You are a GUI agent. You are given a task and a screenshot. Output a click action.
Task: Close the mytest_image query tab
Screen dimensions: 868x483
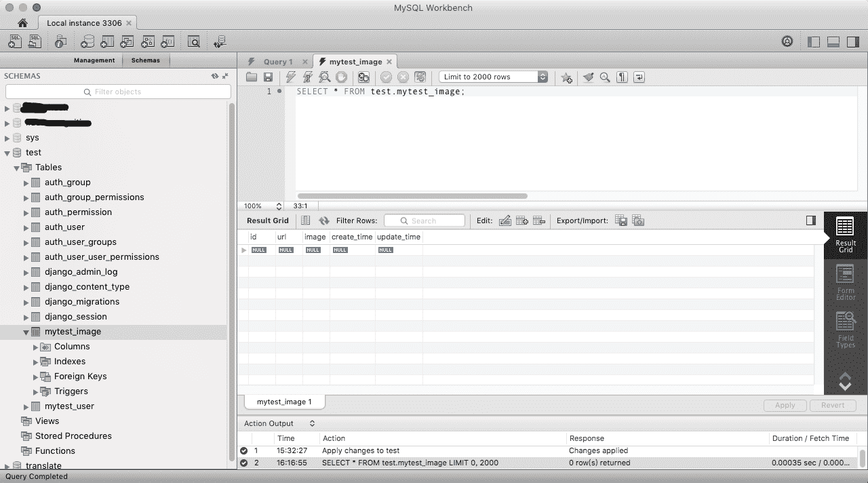390,62
